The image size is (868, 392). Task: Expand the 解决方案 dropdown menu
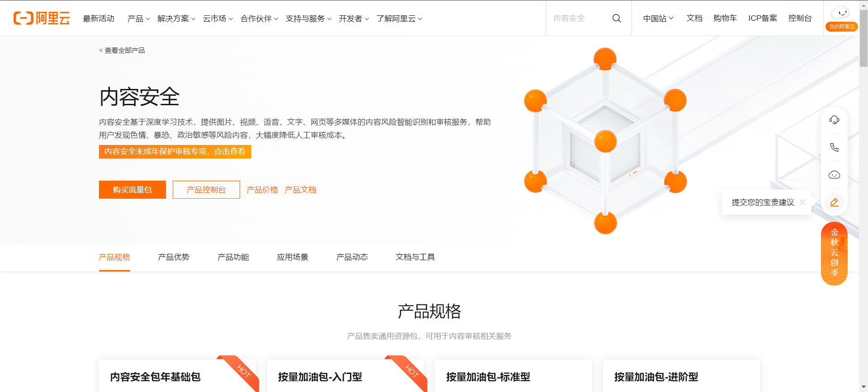176,19
